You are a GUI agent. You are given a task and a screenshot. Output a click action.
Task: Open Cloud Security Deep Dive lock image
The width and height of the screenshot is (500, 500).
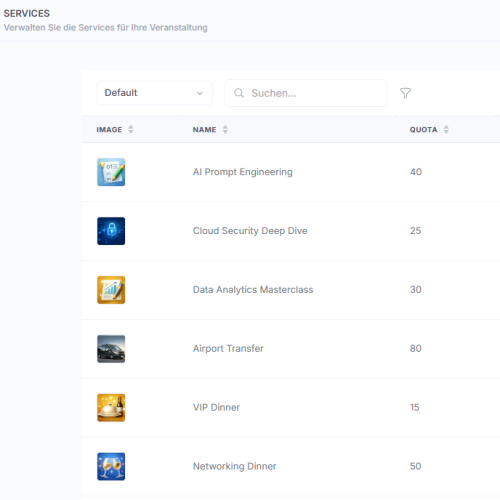point(111,231)
